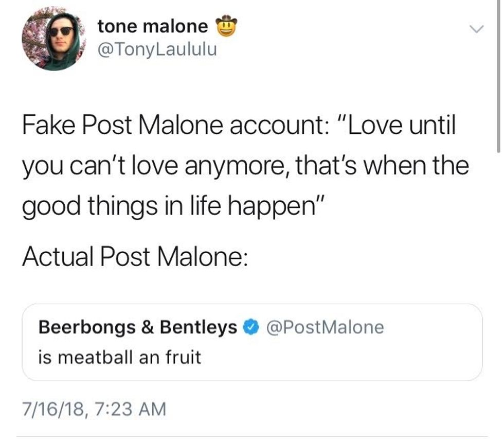This screenshot has width=504, height=439.
Task: Click empty space inside the quoted tweet card
Action: coord(360,360)
